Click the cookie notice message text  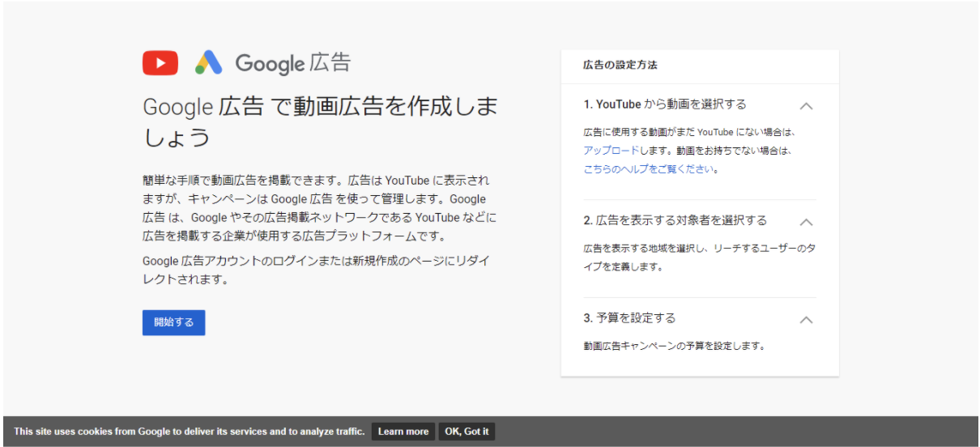(189, 432)
